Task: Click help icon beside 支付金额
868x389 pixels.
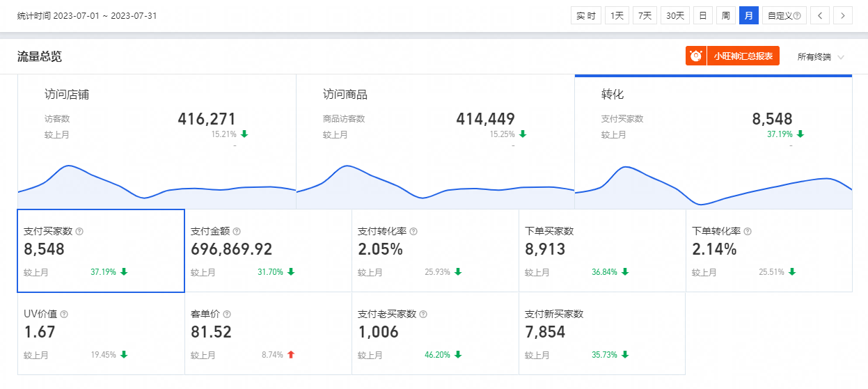Action: click(237, 232)
